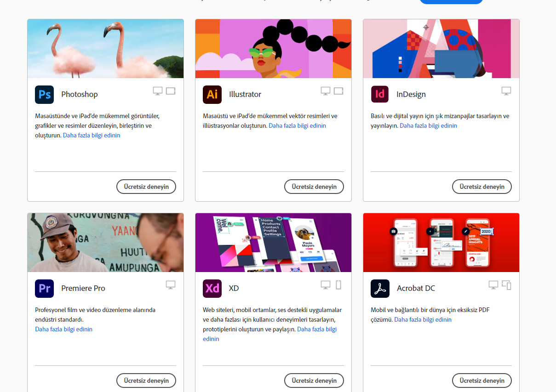Click the Illustrator product title text
The width and height of the screenshot is (556, 392).
245,94
